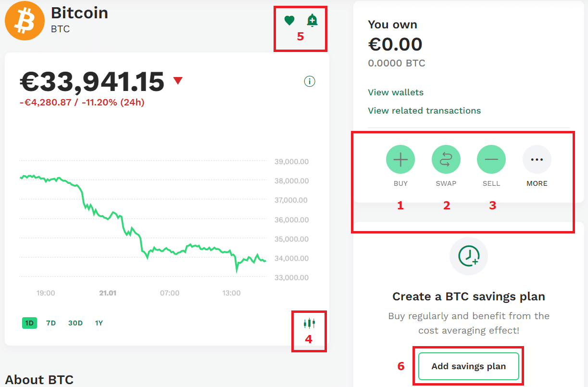The height and width of the screenshot is (387, 588).
Task: Click the About BTC heading
Action: [x=39, y=380]
